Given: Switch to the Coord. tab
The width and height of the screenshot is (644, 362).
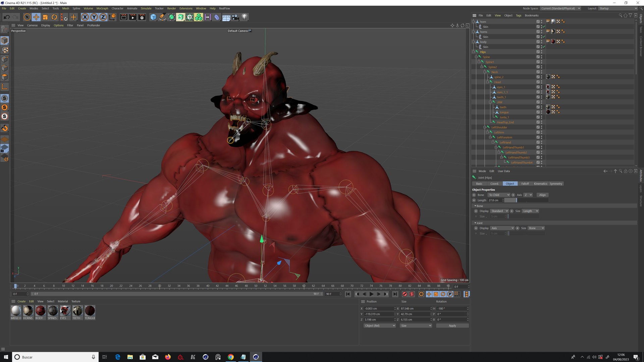Looking at the screenshot, I should tap(494, 184).
